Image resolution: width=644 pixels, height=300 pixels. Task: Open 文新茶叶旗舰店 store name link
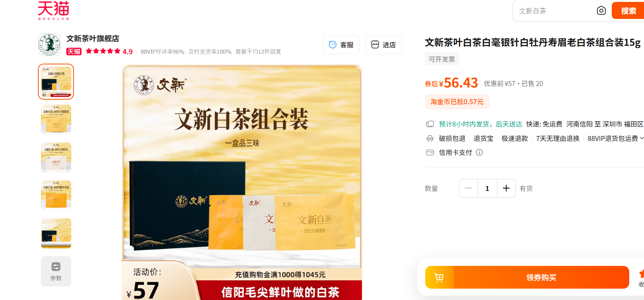tap(93, 39)
